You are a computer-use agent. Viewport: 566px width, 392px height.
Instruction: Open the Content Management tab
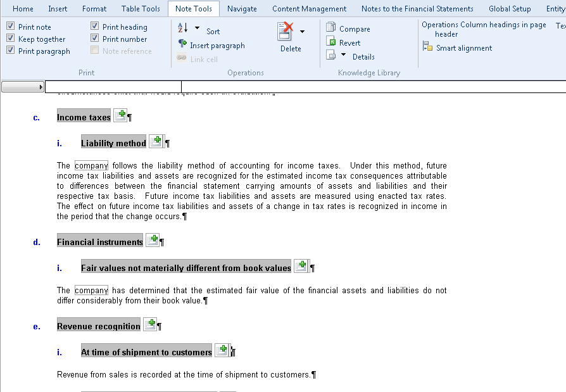tap(309, 9)
